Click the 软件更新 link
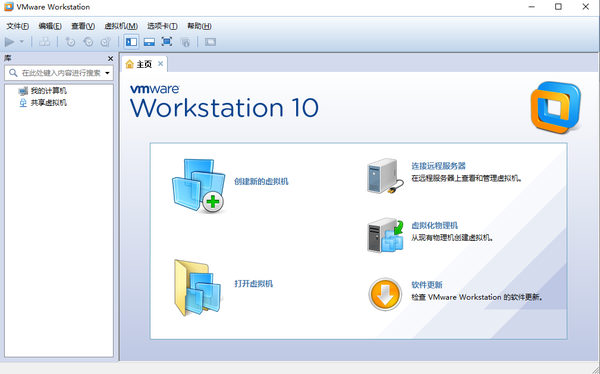The width and height of the screenshot is (600, 374). [x=427, y=285]
